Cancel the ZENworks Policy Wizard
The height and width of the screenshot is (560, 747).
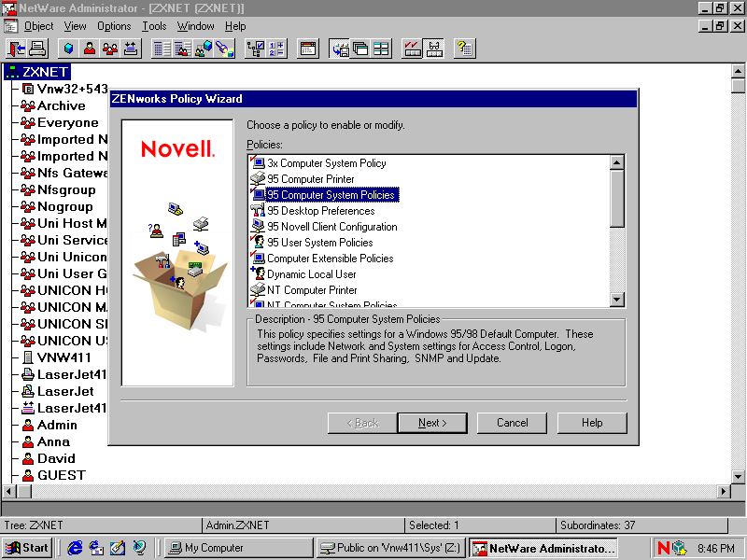(x=512, y=423)
